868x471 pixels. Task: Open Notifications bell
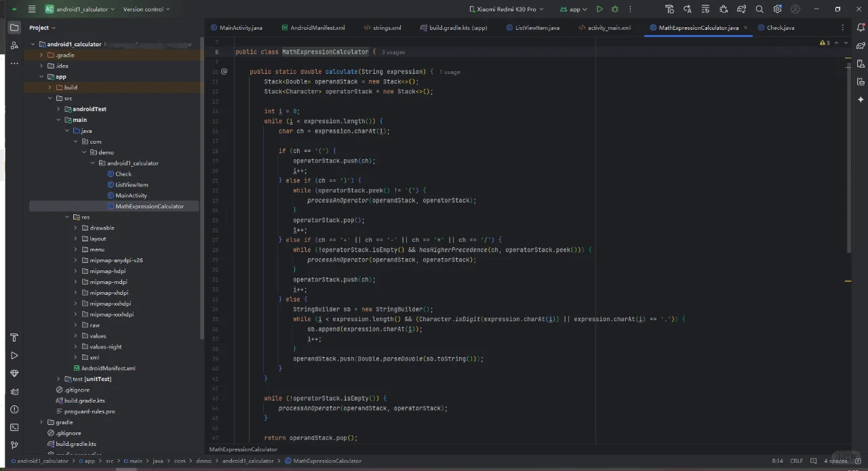click(x=861, y=28)
